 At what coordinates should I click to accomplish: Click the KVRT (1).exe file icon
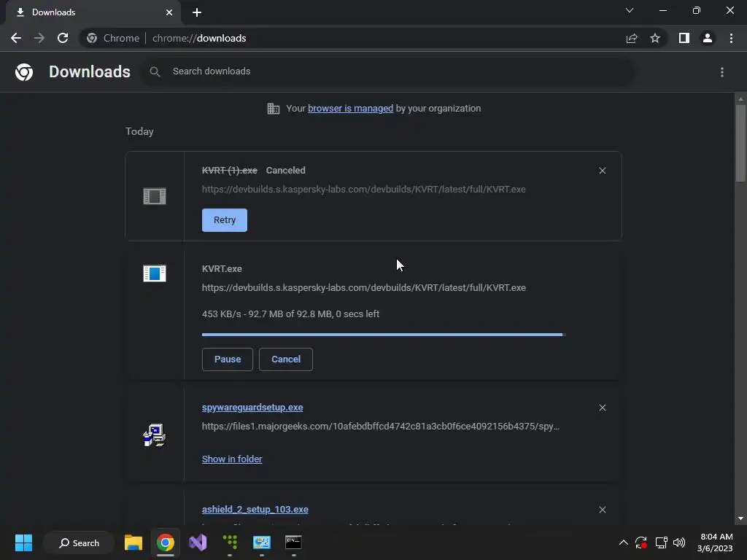[155, 195]
